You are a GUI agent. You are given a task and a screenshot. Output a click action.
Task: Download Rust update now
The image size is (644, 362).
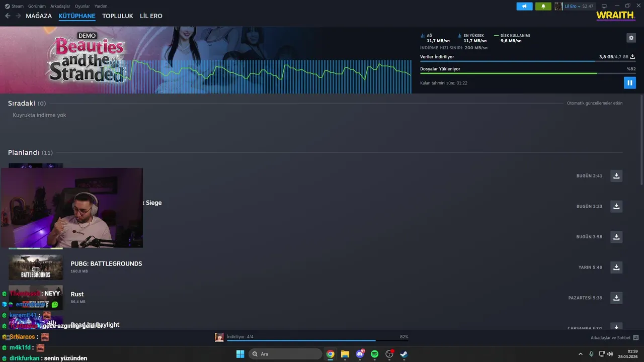click(616, 298)
